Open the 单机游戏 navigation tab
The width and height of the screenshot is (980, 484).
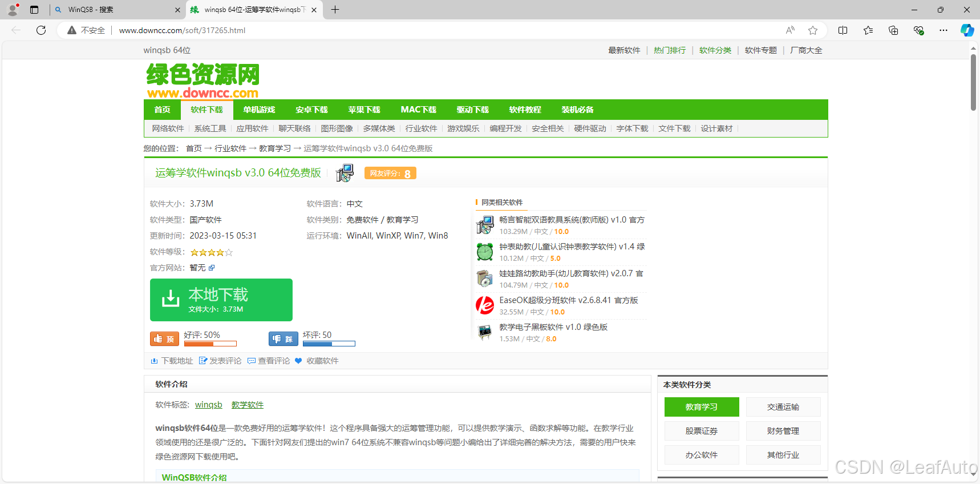tap(260, 110)
